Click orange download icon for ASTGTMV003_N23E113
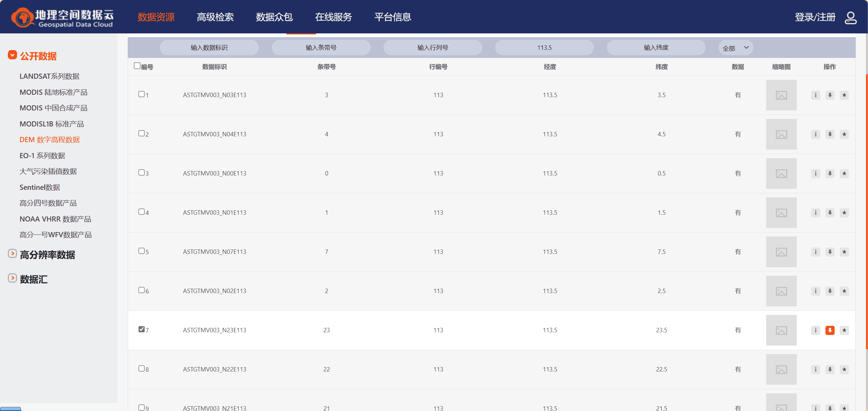Viewport: 868px width, 411px height. click(x=830, y=330)
